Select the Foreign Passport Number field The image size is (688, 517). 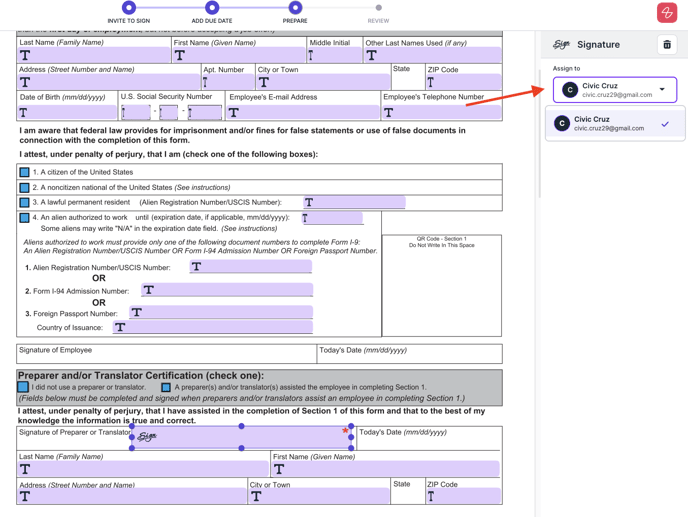[221, 312]
